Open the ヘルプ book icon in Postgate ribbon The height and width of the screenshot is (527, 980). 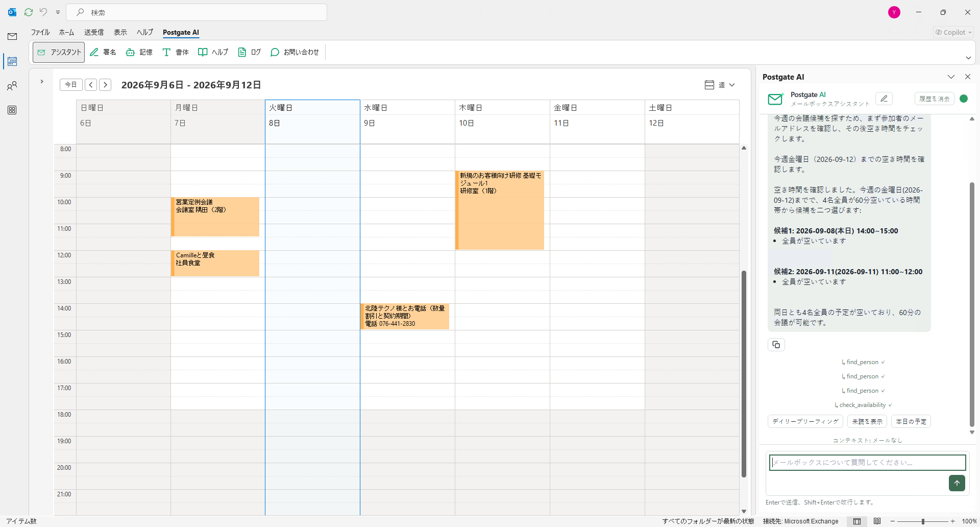213,52
